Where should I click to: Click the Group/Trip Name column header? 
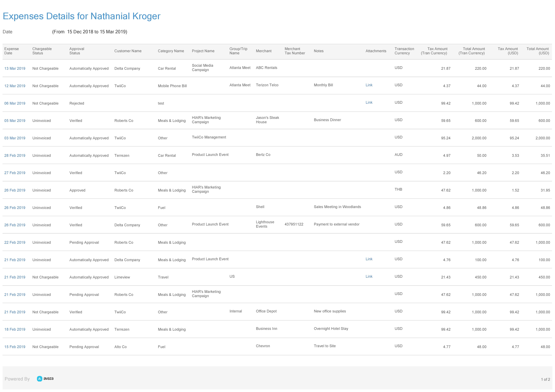click(x=238, y=51)
